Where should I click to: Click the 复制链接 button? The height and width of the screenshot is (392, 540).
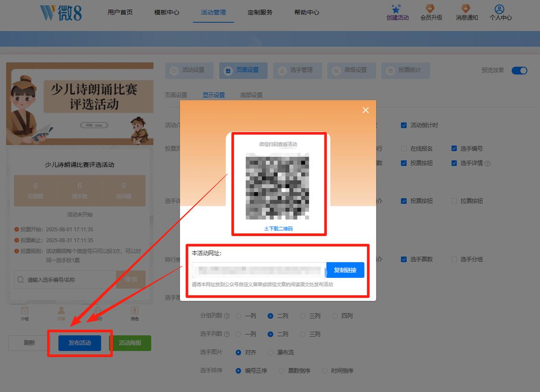click(x=345, y=270)
